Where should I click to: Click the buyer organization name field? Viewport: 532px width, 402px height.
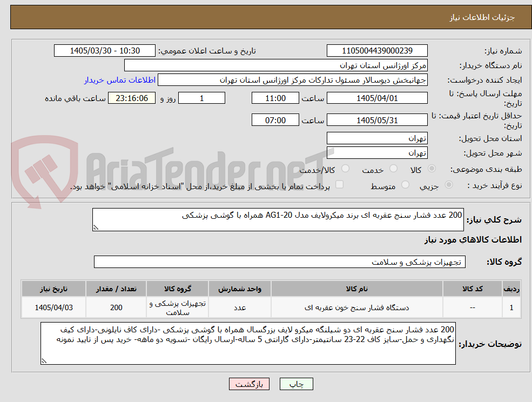[x=275, y=65]
